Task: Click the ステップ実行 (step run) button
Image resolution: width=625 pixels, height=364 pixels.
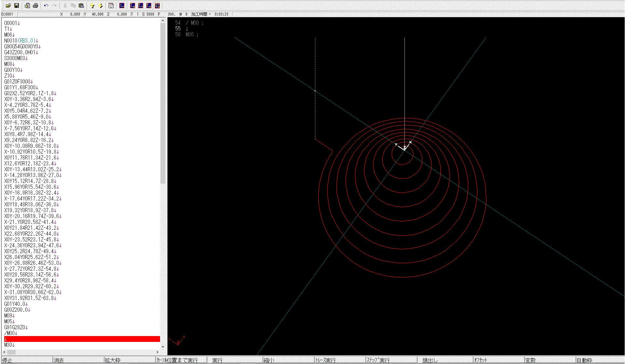Action: pos(391,360)
